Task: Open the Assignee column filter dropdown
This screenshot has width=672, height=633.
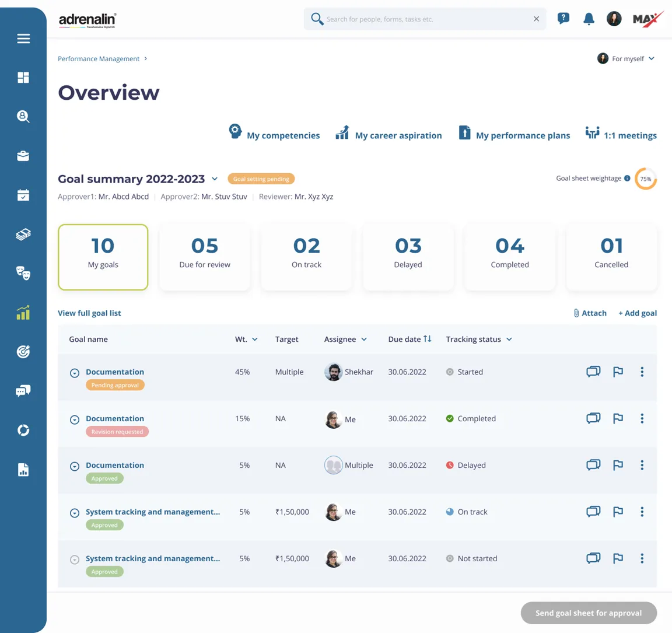Action: coord(364,339)
